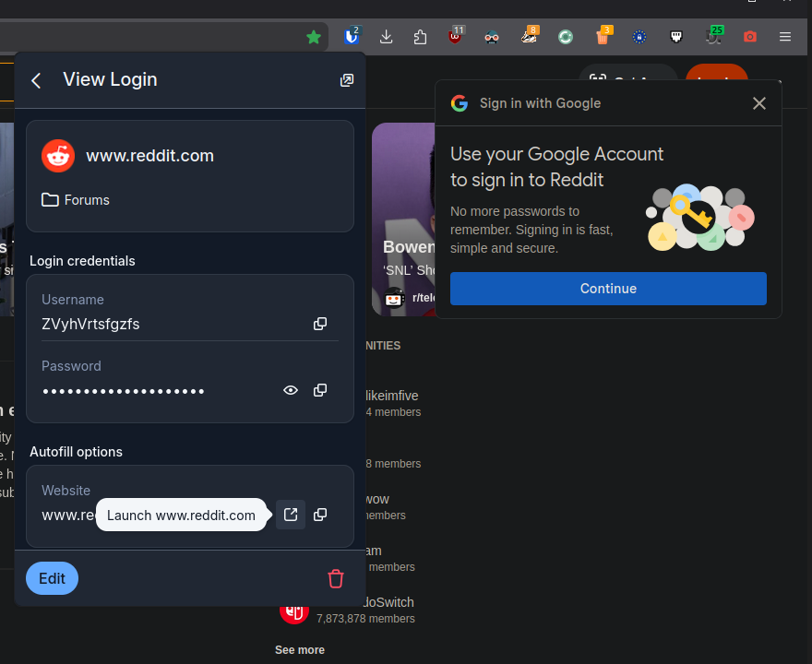Open the Bowen SNL post thumbnail
812x664 pixels.
(x=403, y=219)
